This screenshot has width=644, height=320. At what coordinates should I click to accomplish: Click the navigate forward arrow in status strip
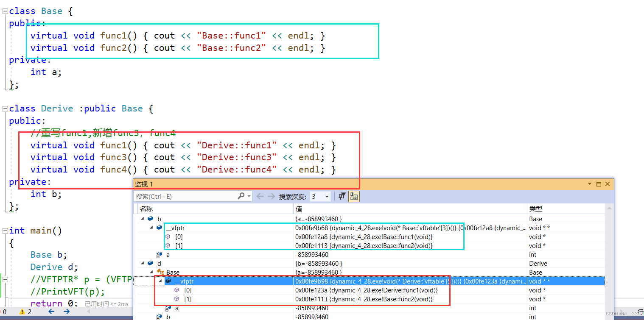pyautogui.click(x=67, y=312)
